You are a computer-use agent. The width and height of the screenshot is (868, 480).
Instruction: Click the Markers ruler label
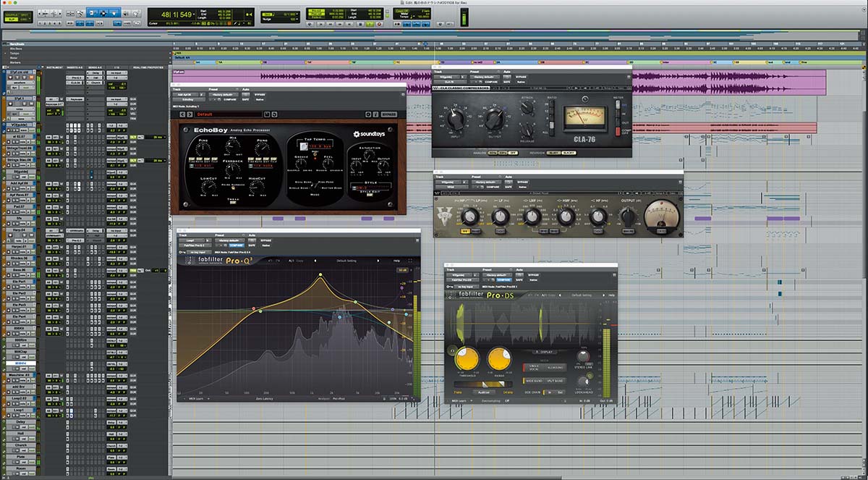point(15,63)
